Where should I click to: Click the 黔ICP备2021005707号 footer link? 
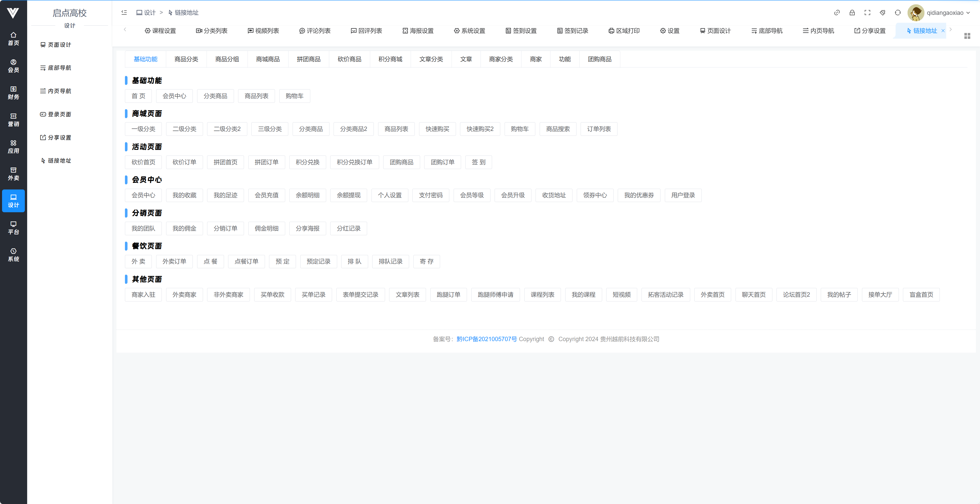coord(486,339)
